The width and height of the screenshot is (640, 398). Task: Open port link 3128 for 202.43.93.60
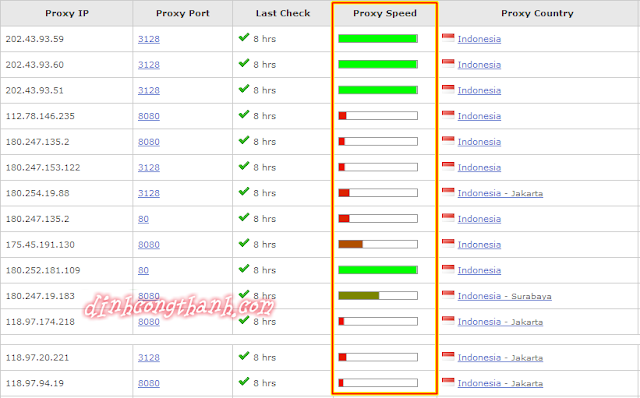[149, 65]
